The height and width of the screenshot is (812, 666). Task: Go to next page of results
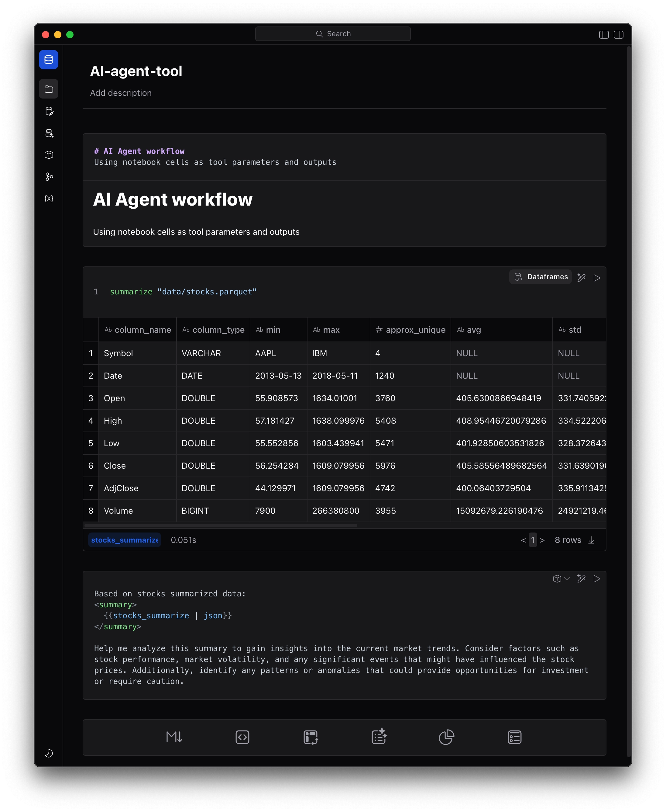click(x=542, y=540)
